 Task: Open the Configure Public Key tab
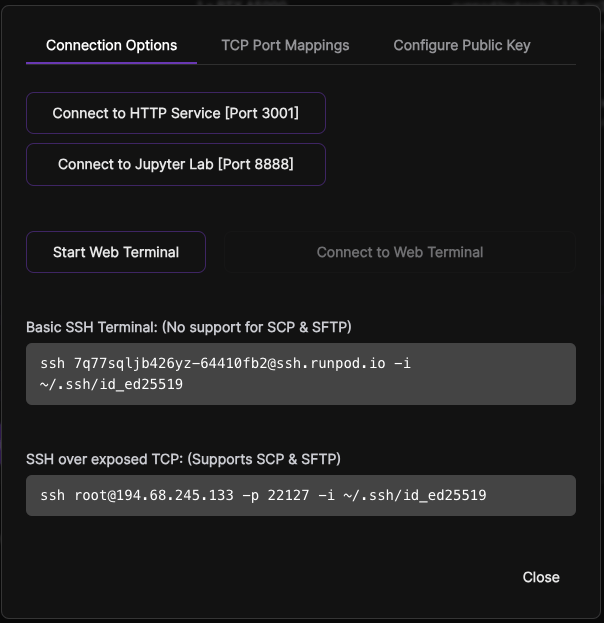[461, 45]
